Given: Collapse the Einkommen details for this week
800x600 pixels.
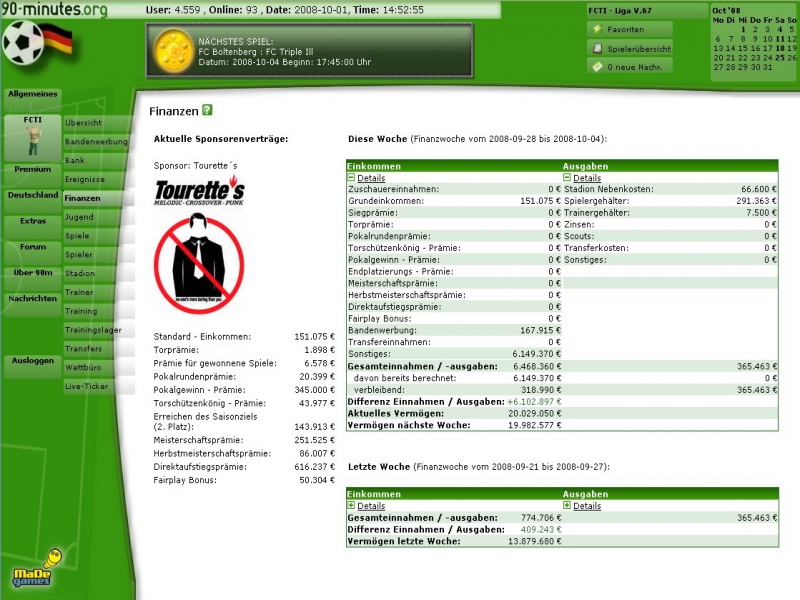Looking at the screenshot, I should pyautogui.click(x=351, y=178).
